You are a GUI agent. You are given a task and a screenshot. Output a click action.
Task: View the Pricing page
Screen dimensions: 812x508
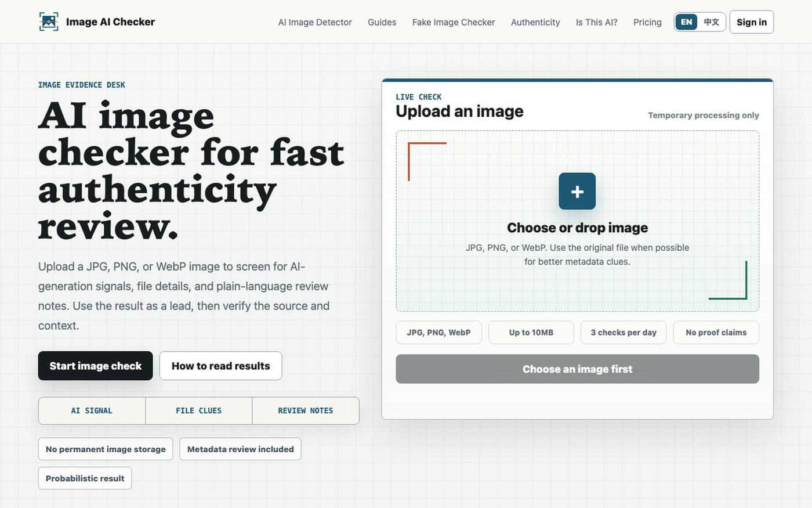pyautogui.click(x=647, y=22)
